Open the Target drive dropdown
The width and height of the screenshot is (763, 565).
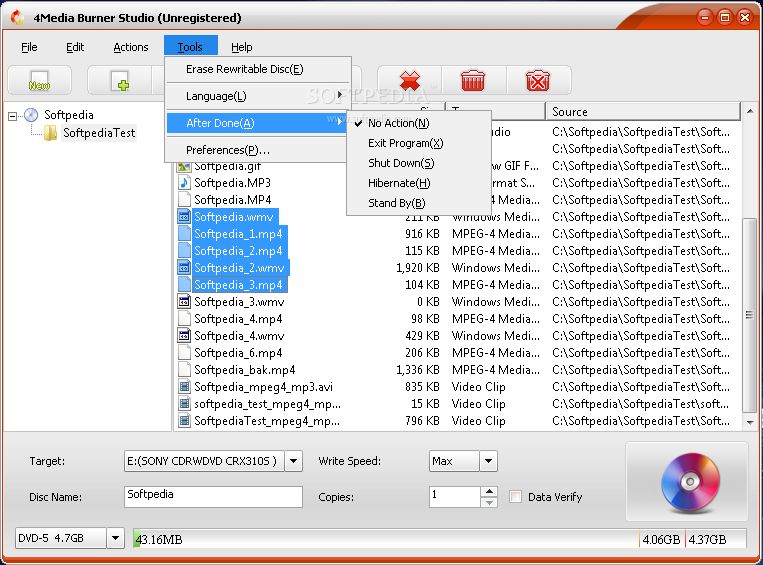coord(293,461)
